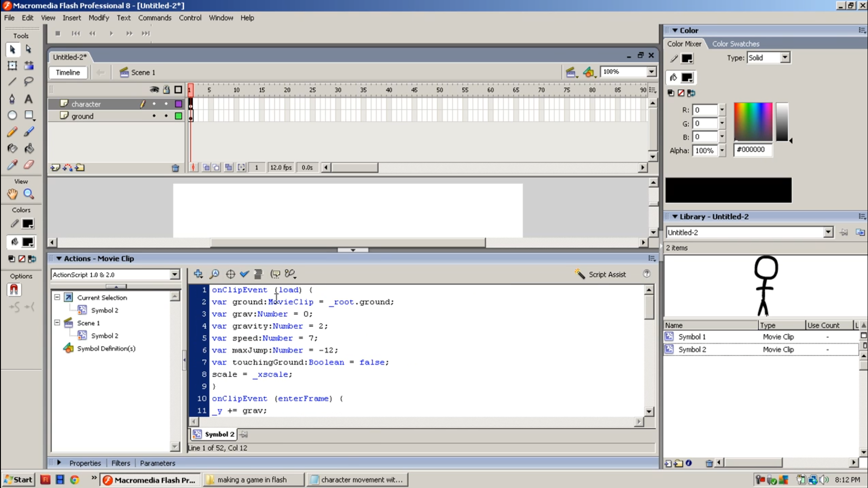The height and width of the screenshot is (488, 868).
Task: Open the stage zoom 100% dropdown
Action: pos(651,72)
